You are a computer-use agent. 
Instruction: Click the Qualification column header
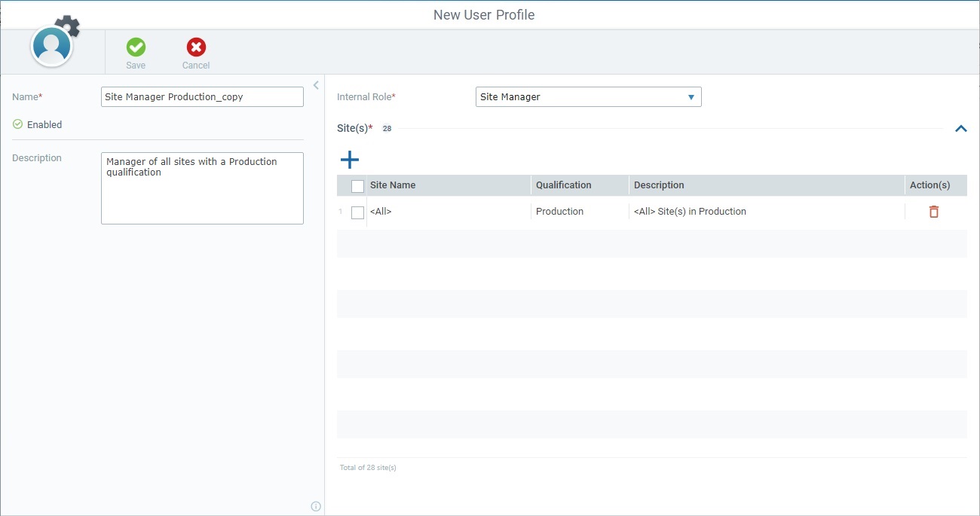tap(562, 185)
